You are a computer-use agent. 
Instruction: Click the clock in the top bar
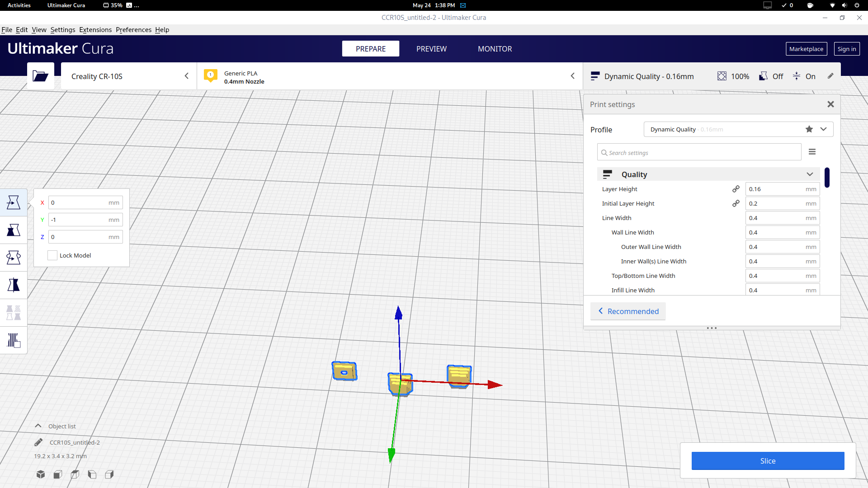434,5
